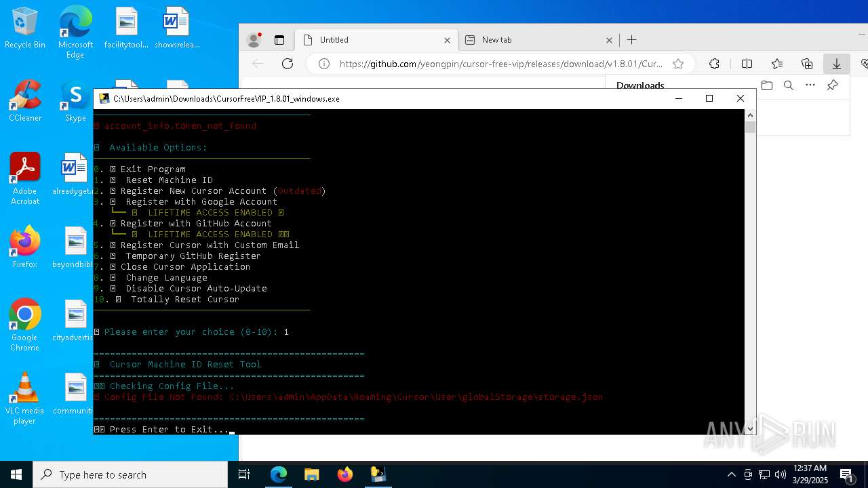This screenshot has width=868, height=488.
Task: Open volume control in system tray
Action: 780,474
